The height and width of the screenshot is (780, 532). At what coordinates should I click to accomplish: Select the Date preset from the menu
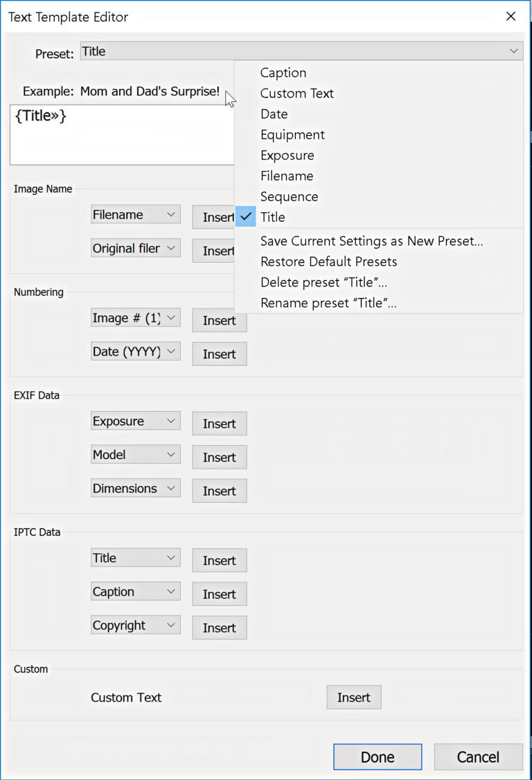click(274, 114)
